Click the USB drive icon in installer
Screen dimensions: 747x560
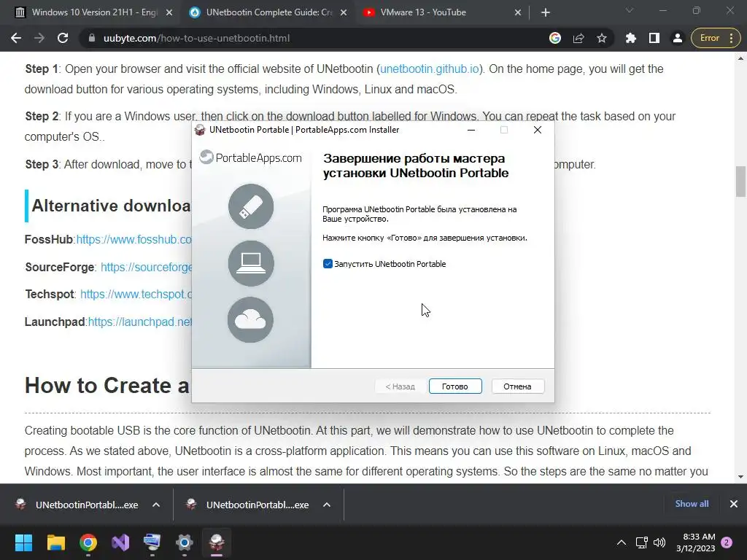(251, 206)
